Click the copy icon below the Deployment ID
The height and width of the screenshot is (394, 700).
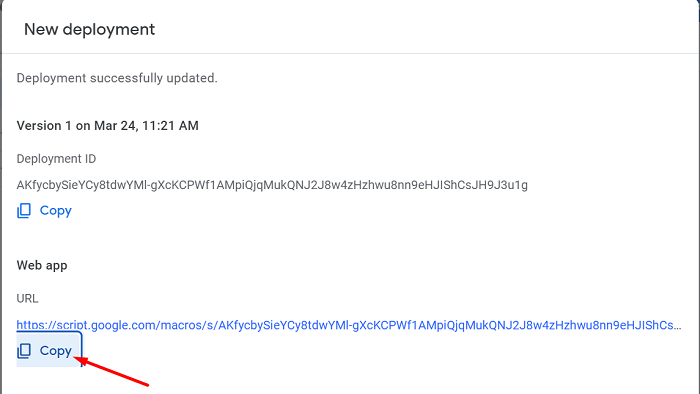click(24, 211)
